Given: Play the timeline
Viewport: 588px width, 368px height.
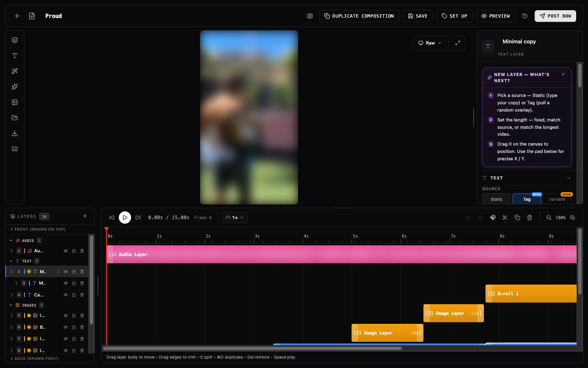Looking at the screenshot, I should pos(125,218).
